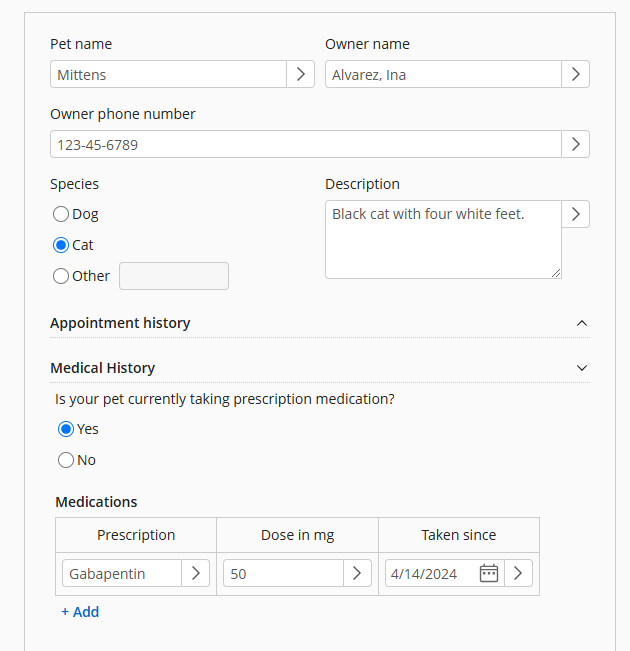Select the Cat species radio button
Image resolution: width=630 pixels, height=651 pixels.
61,245
